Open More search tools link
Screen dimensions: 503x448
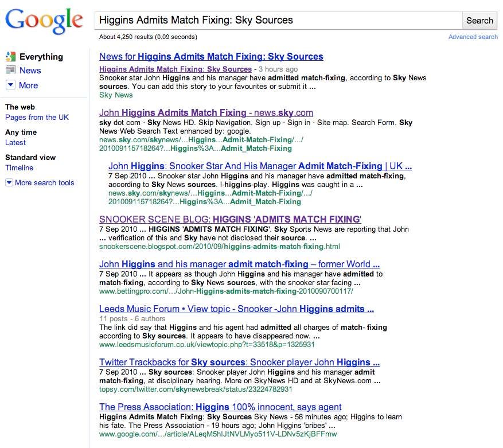click(45, 182)
